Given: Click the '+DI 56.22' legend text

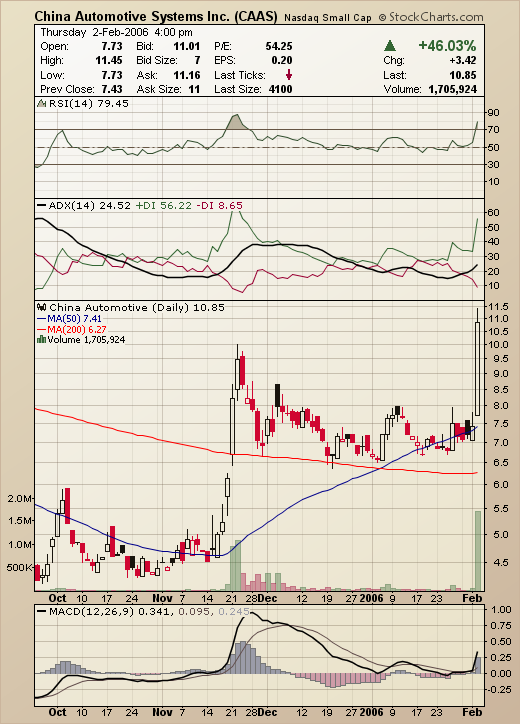Looking at the screenshot, I should pos(163,205).
